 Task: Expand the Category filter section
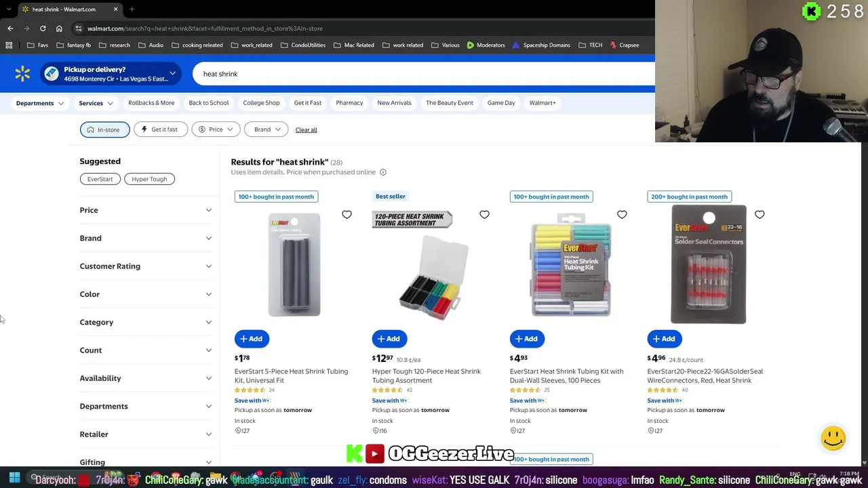146,322
